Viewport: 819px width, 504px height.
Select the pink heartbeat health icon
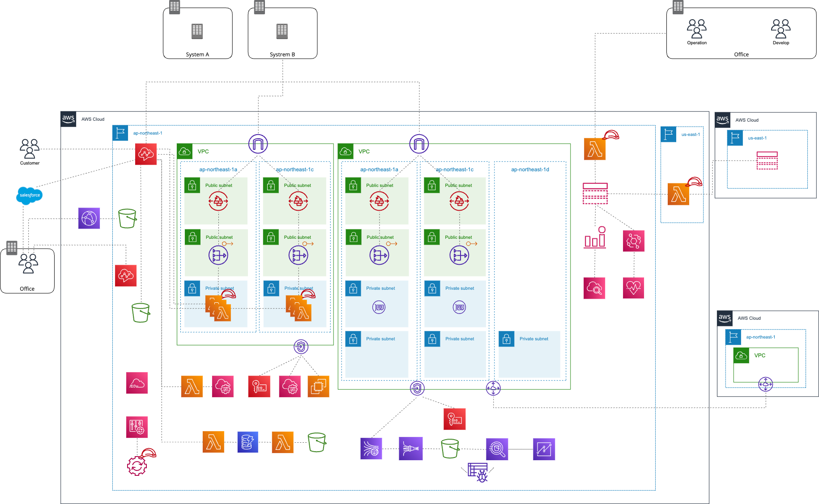pos(633,288)
